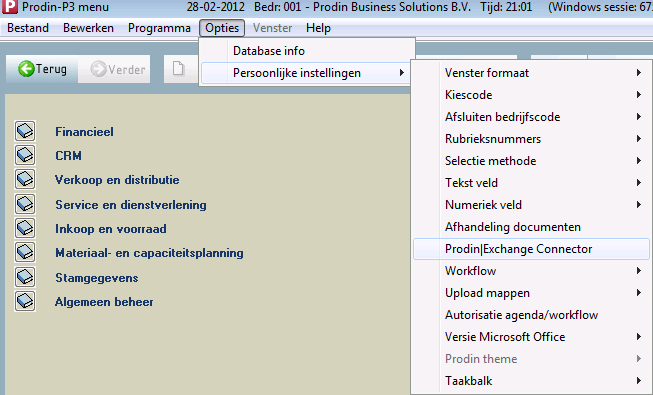This screenshot has height=395, width=653.
Task: Go back with the Terug button
Action: 42,69
